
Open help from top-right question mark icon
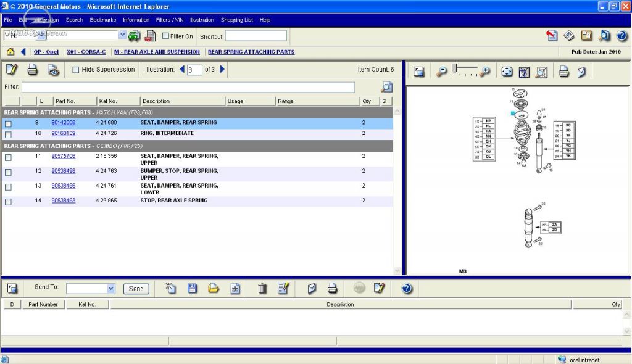(x=622, y=36)
